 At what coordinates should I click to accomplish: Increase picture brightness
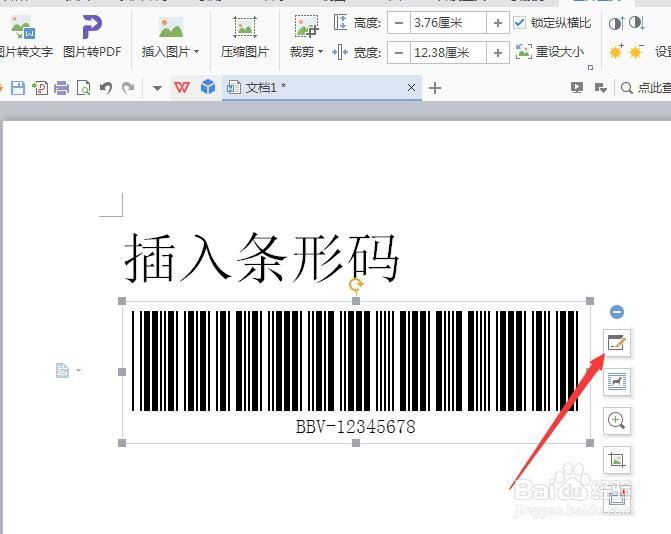point(616,52)
